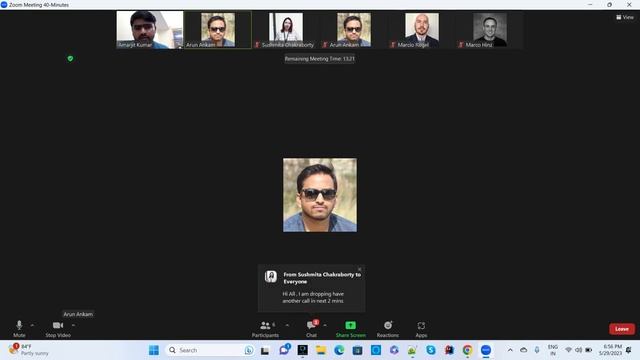Click the active speaker's center profile picture

coord(320,195)
